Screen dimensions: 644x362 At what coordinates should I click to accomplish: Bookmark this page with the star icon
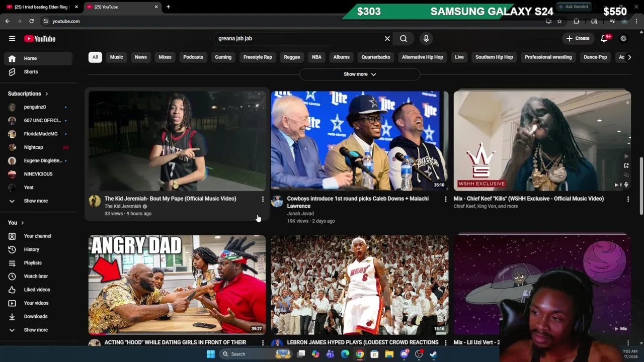[x=559, y=21]
